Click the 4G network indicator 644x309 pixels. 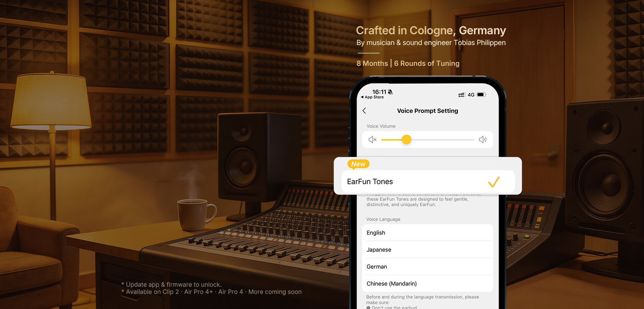pyautogui.click(x=471, y=95)
